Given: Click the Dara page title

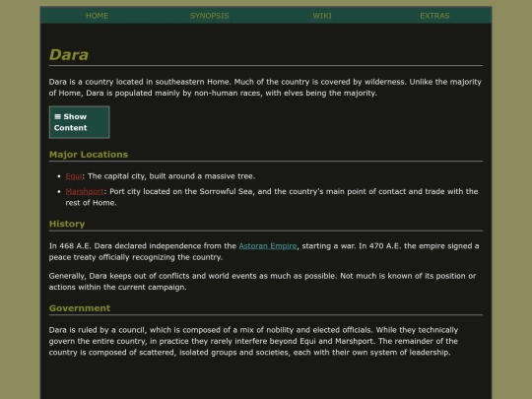Looking at the screenshot, I should tap(69, 54).
